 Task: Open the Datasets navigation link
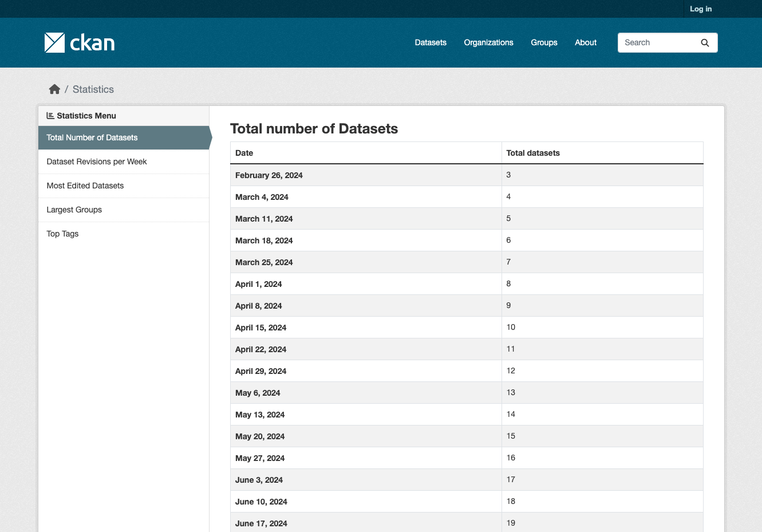coord(431,42)
